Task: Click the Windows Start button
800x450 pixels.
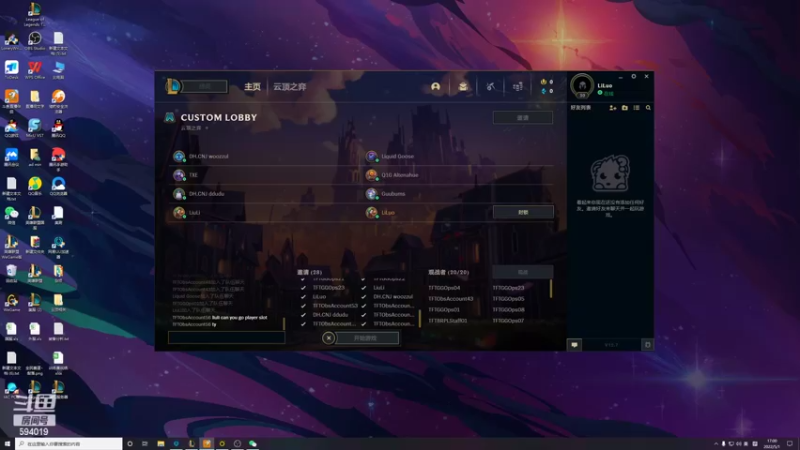Action: 7,444
